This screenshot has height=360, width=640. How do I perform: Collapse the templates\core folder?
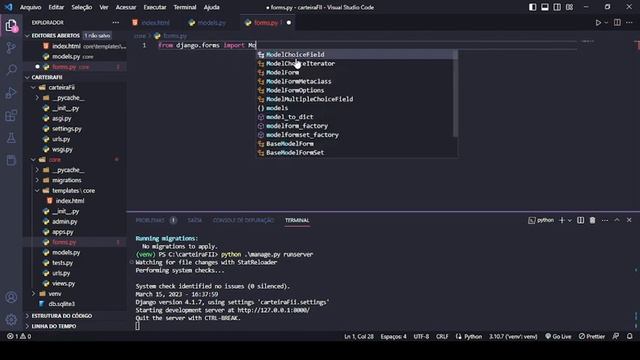[x=37, y=191]
